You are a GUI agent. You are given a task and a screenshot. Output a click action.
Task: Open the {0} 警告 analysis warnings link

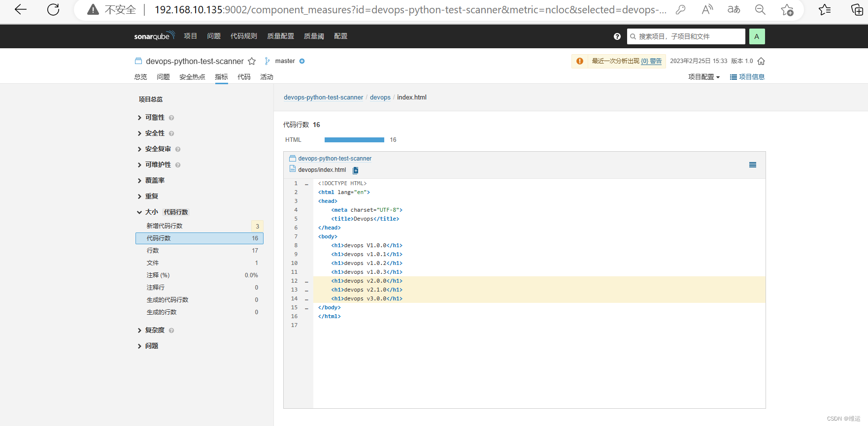click(x=651, y=61)
